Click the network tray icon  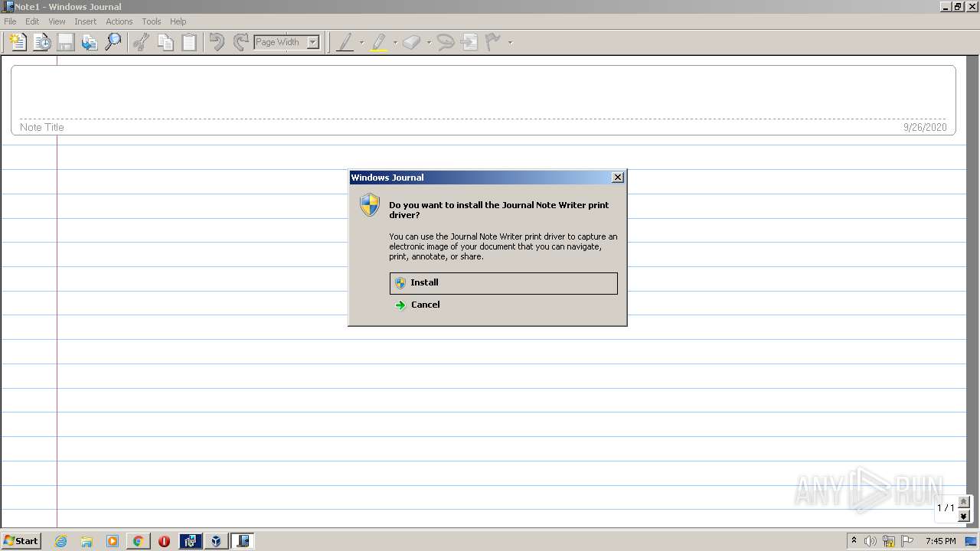889,541
